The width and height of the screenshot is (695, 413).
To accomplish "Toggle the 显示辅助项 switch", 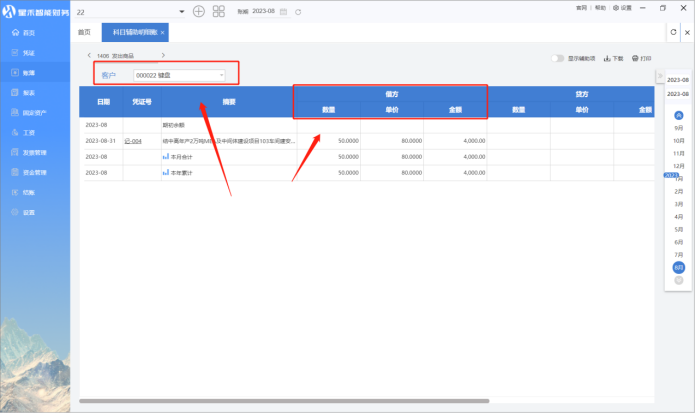I will 557,58.
